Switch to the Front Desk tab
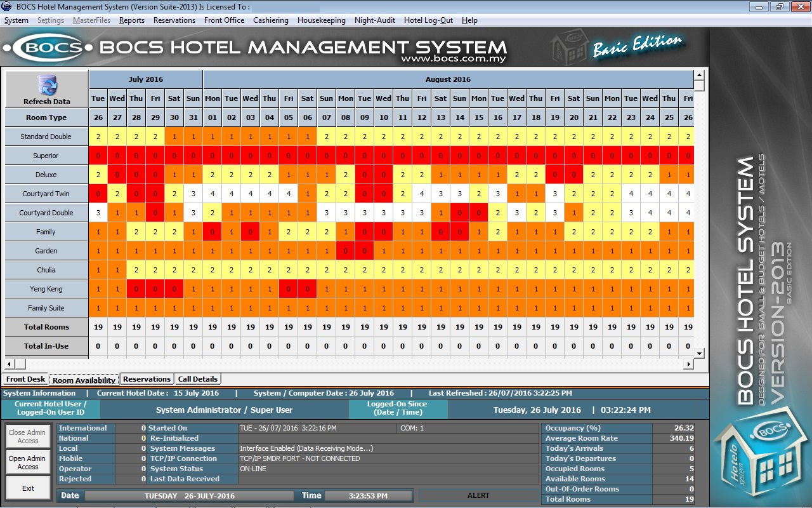The image size is (812, 508). point(25,379)
